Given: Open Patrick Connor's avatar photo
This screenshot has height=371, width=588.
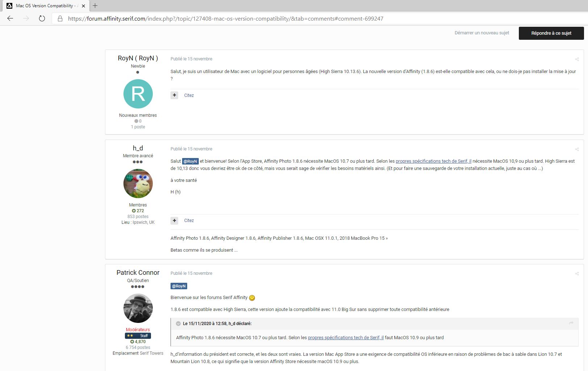Looking at the screenshot, I should pos(138,308).
